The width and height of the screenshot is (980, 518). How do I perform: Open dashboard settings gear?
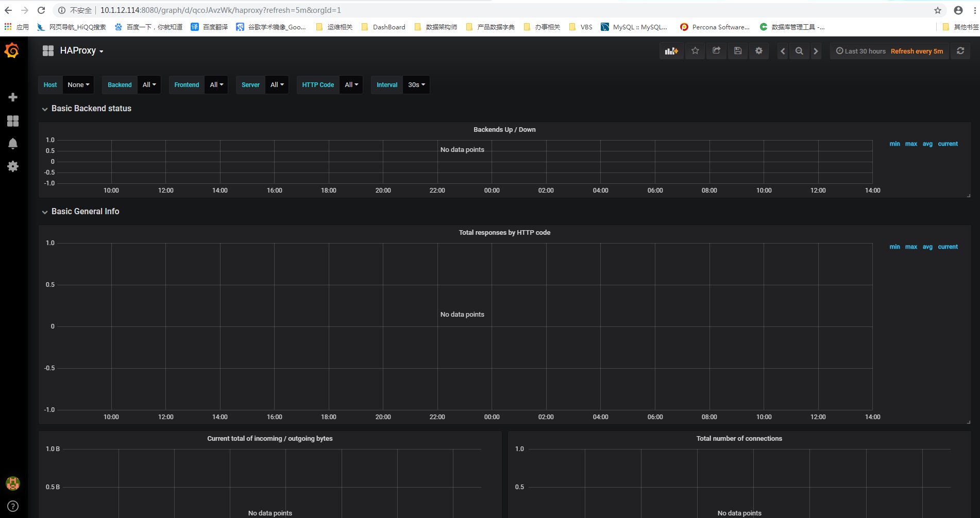click(759, 51)
